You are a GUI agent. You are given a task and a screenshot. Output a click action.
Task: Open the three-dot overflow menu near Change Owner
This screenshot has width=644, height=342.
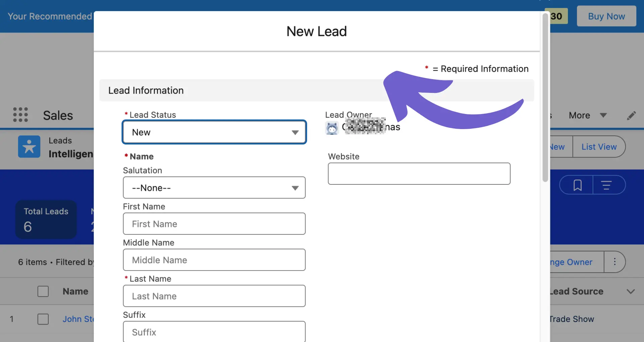tap(615, 262)
